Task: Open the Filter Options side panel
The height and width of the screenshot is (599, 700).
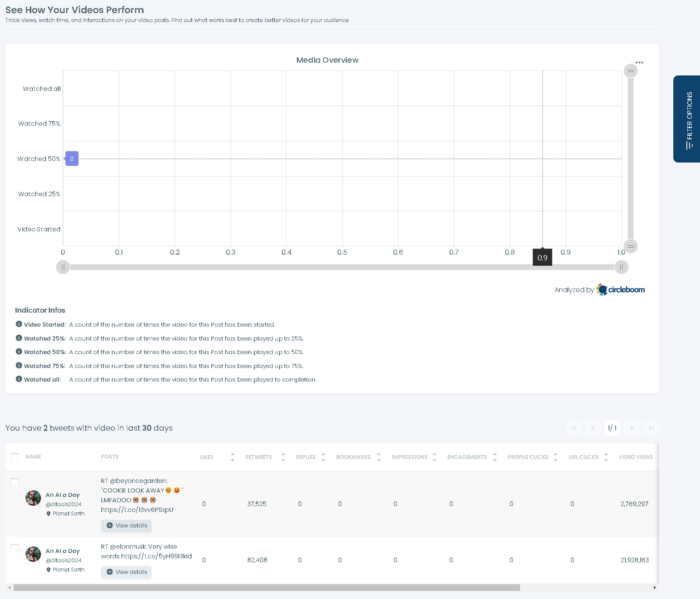Action: [x=687, y=119]
